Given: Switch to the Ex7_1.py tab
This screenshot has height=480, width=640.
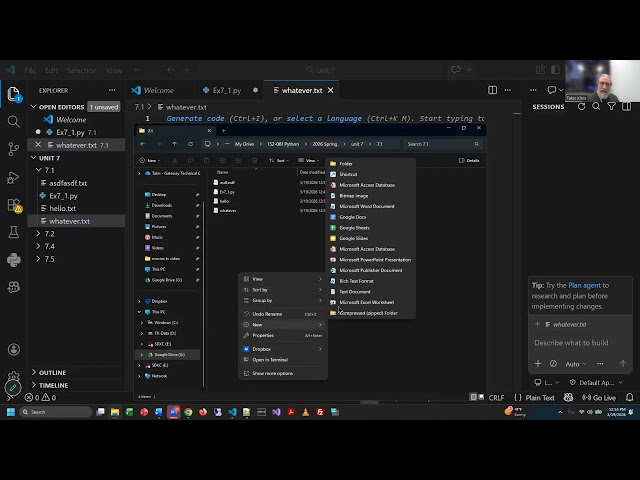Looking at the screenshot, I should (x=227, y=90).
